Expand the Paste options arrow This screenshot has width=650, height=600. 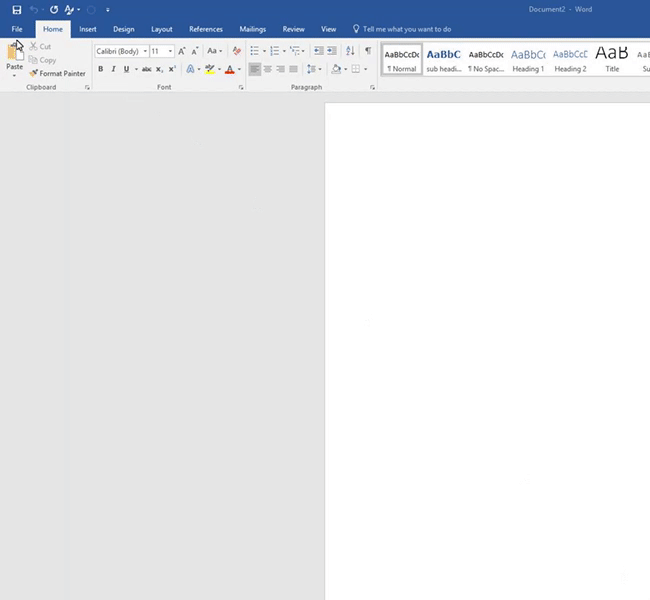[x=14, y=76]
